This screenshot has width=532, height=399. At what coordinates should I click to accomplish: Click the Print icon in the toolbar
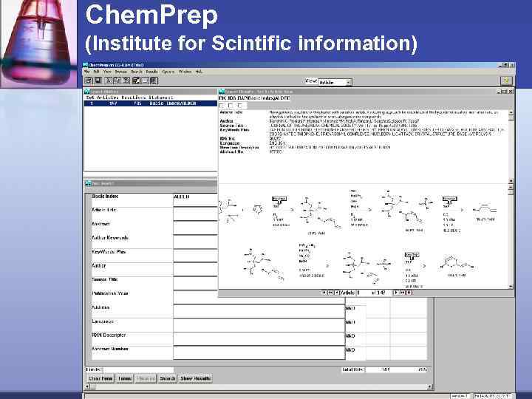89,81
